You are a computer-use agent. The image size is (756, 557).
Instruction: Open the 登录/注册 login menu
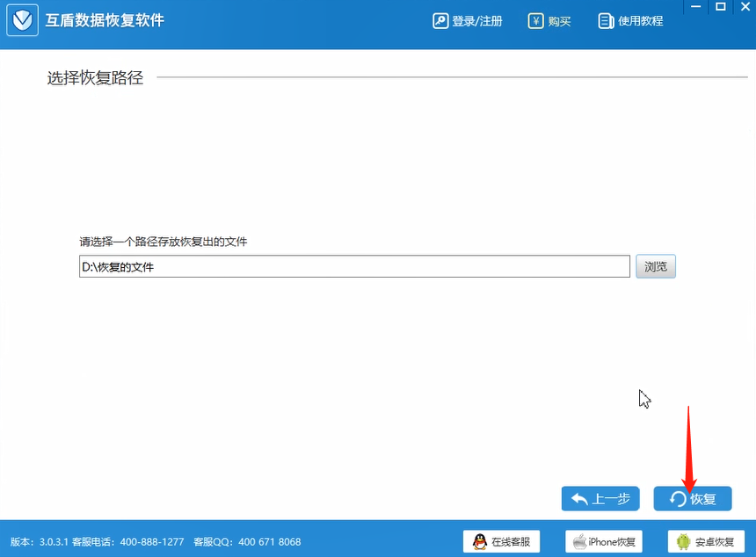coord(470,20)
